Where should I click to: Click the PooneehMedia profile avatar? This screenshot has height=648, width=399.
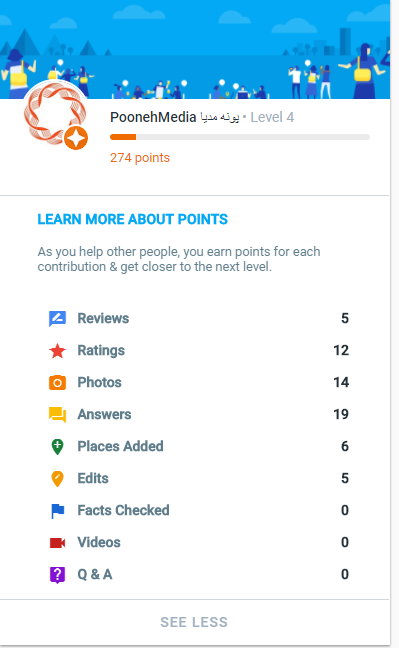[x=55, y=113]
